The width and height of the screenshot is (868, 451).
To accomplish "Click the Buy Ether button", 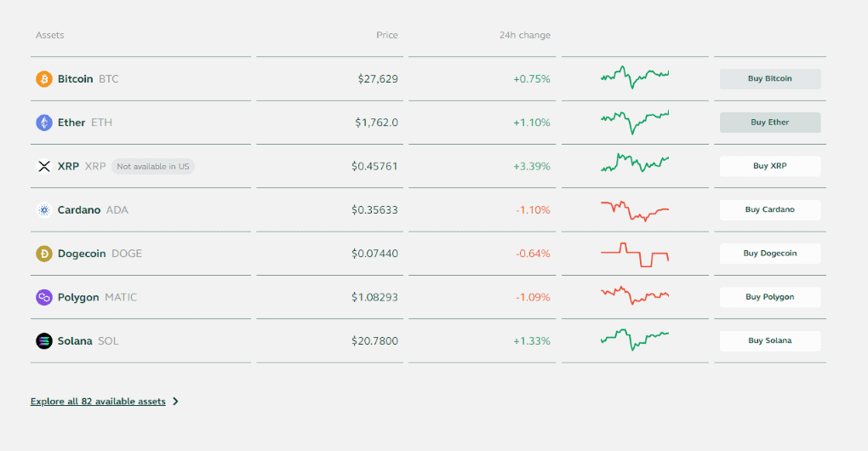I will point(770,123).
